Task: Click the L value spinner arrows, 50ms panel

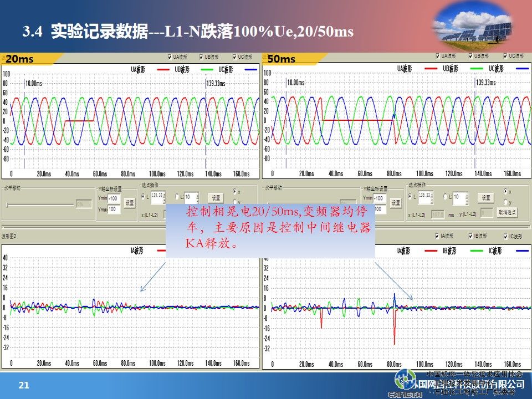Action: pyautogui.click(x=432, y=197)
